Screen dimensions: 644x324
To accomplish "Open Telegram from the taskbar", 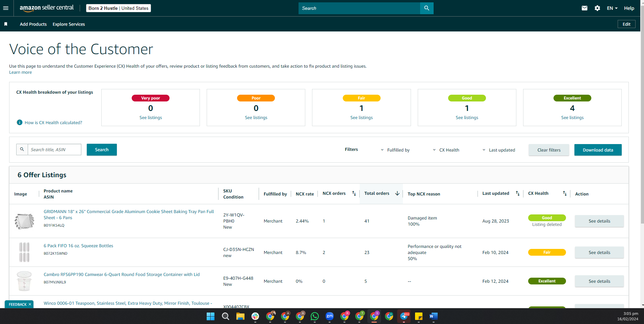I will pos(404,316).
